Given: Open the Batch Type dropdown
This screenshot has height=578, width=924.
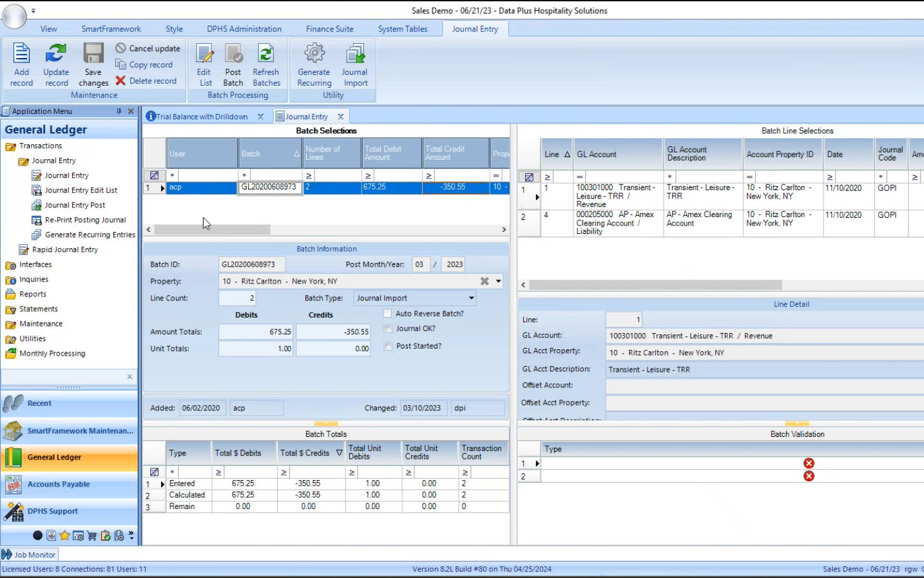Looking at the screenshot, I should point(471,298).
